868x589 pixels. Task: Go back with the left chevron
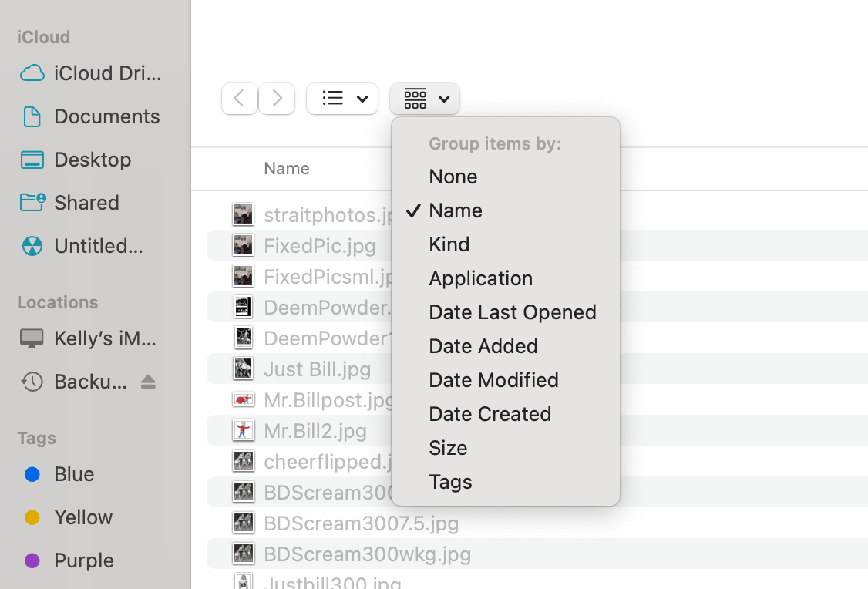pos(240,99)
